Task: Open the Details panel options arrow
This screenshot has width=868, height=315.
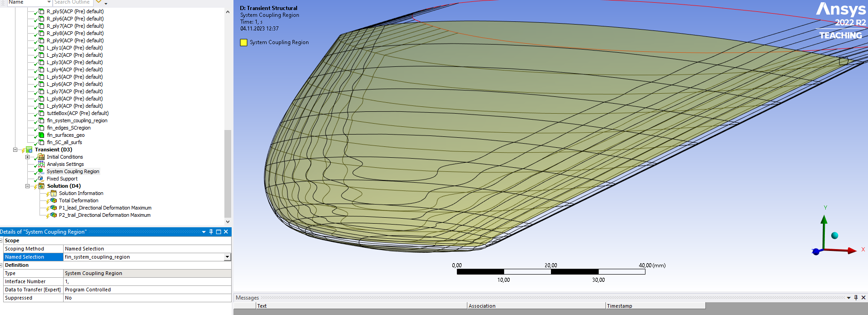Action: coord(204,232)
